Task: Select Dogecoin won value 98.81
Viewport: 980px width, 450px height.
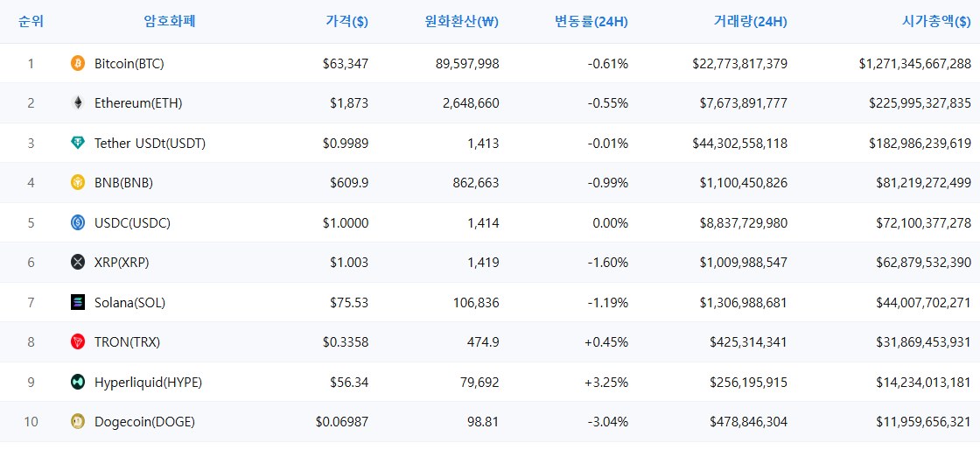Action: tap(482, 422)
